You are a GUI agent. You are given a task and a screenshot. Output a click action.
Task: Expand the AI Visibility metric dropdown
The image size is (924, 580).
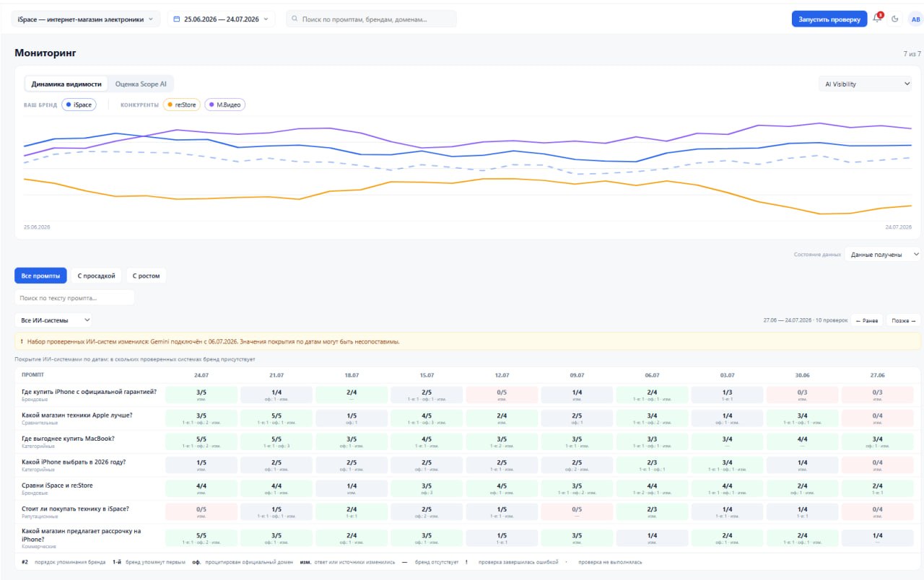[x=865, y=84]
